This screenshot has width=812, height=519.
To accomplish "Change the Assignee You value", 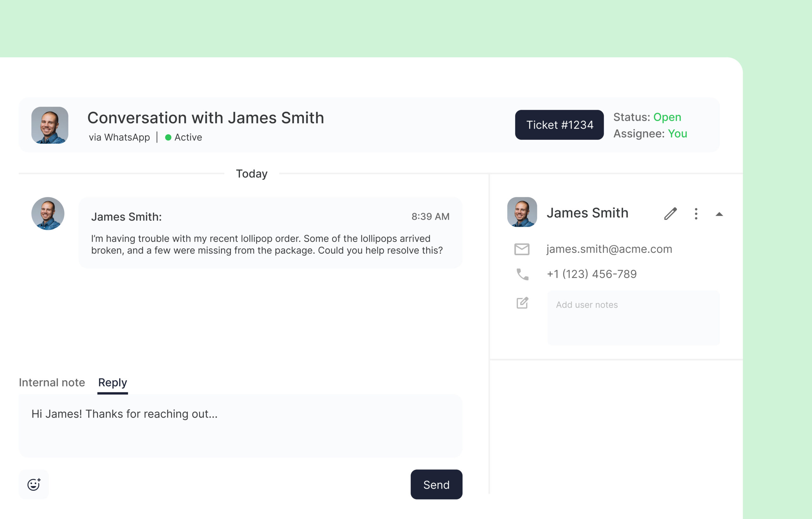I will (677, 133).
